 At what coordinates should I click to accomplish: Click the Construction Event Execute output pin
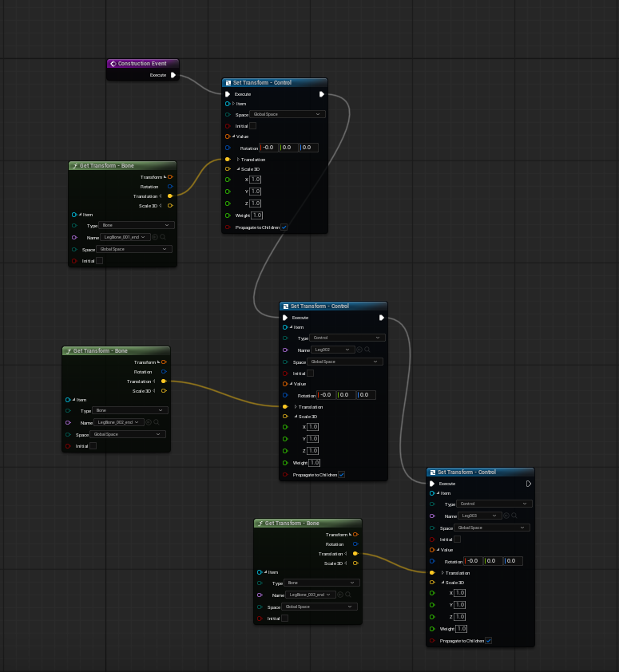tap(173, 75)
